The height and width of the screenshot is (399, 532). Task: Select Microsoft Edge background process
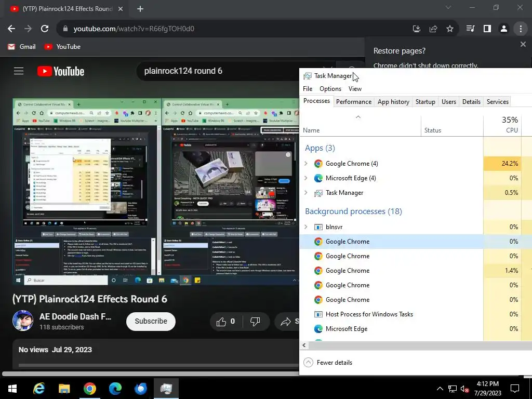(x=416, y=329)
